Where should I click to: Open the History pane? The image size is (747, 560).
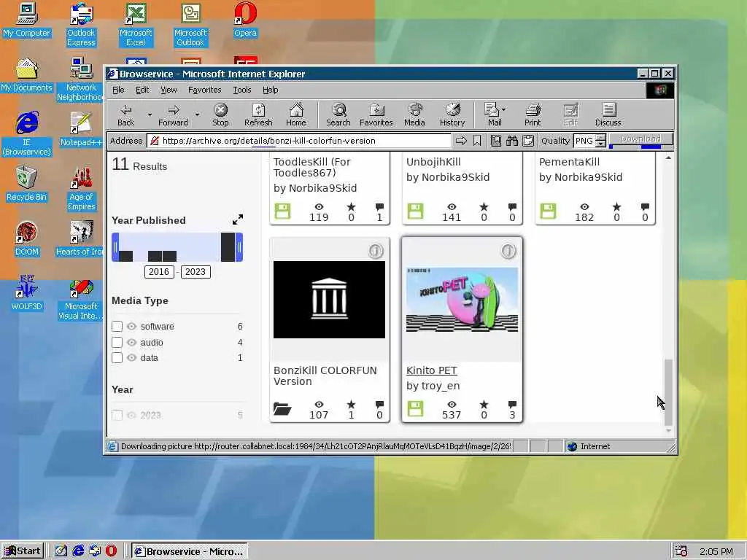click(452, 114)
